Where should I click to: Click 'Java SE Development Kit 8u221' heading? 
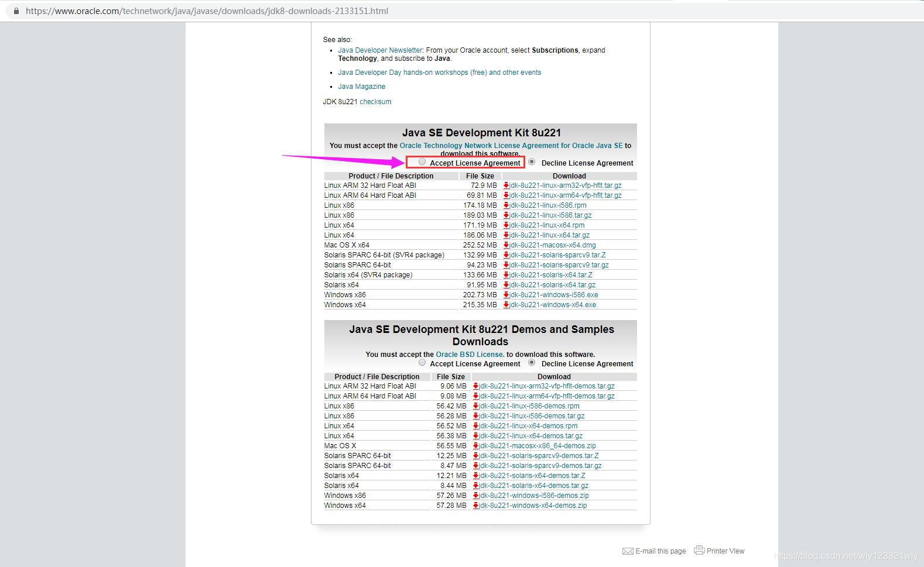[481, 133]
